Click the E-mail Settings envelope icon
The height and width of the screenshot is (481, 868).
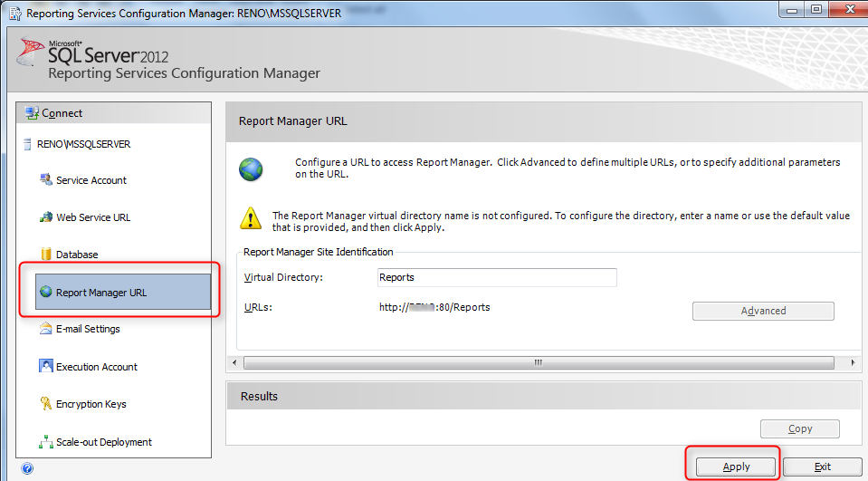coord(46,329)
